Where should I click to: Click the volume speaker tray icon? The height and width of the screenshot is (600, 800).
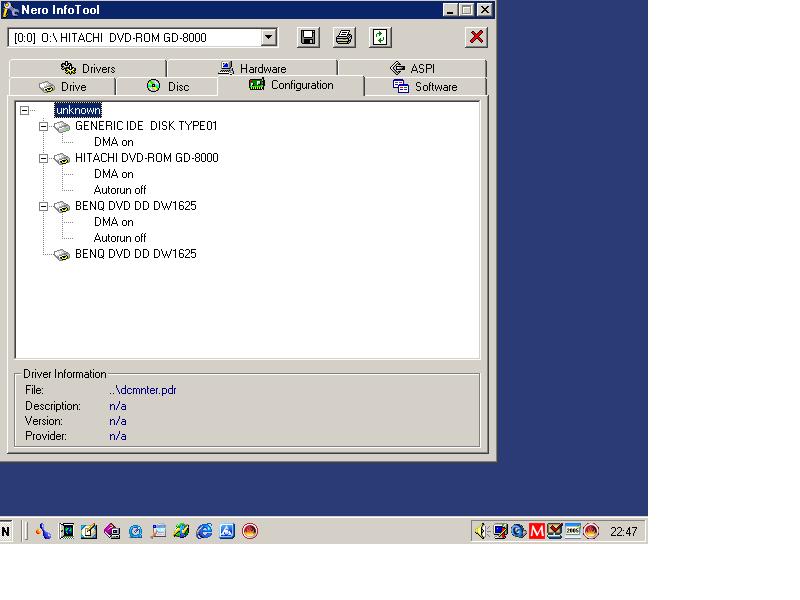tap(482, 531)
